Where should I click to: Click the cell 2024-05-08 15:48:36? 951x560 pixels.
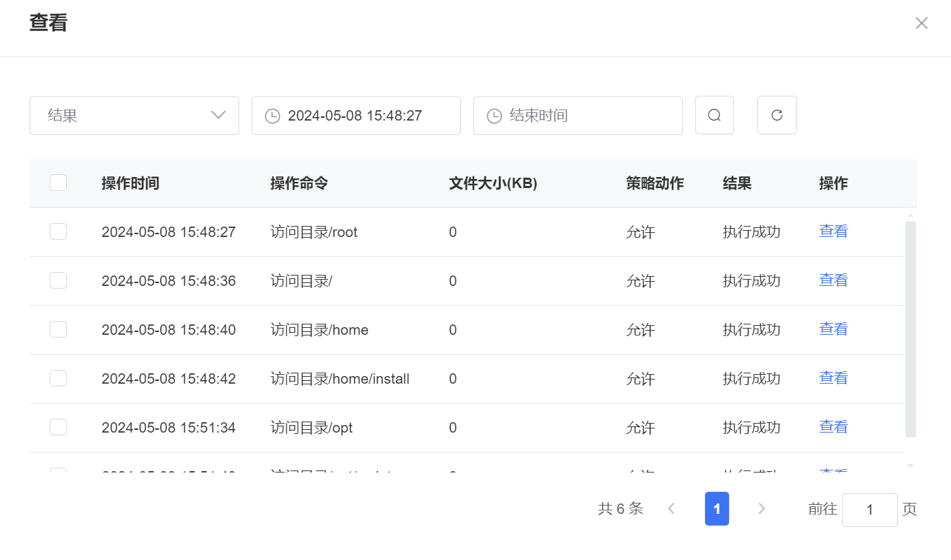[x=169, y=281]
